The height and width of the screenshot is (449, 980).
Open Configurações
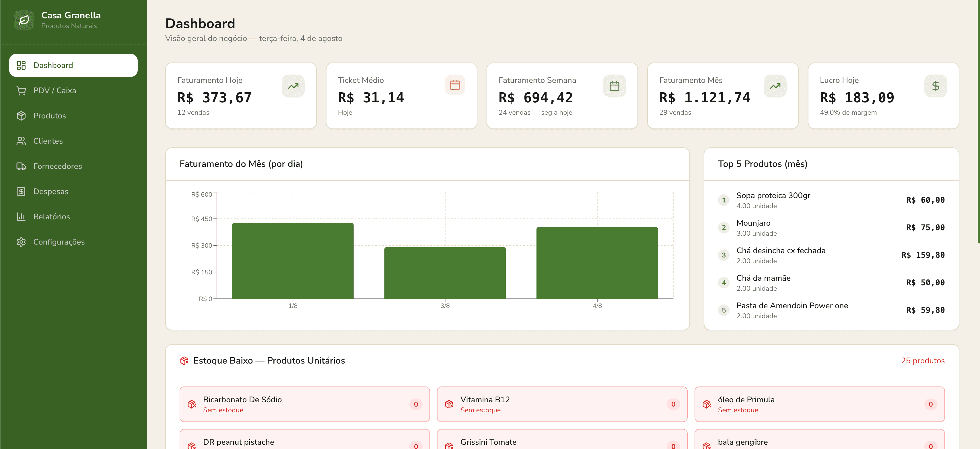(73, 242)
